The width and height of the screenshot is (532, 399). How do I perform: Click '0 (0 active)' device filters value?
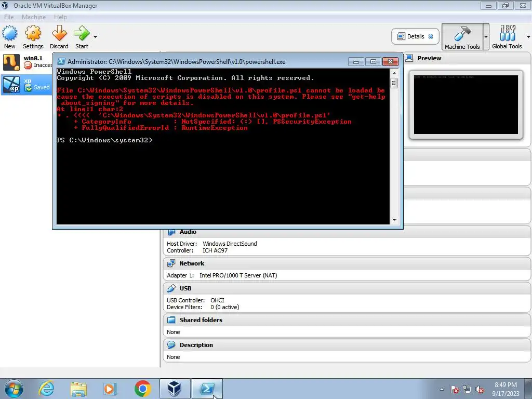224,307
